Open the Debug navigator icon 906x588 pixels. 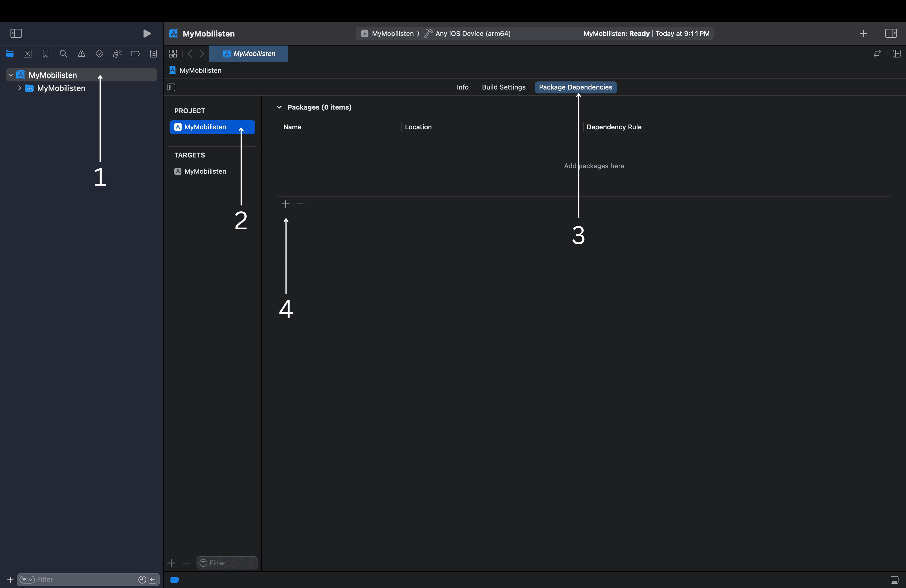click(x=117, y=54)
